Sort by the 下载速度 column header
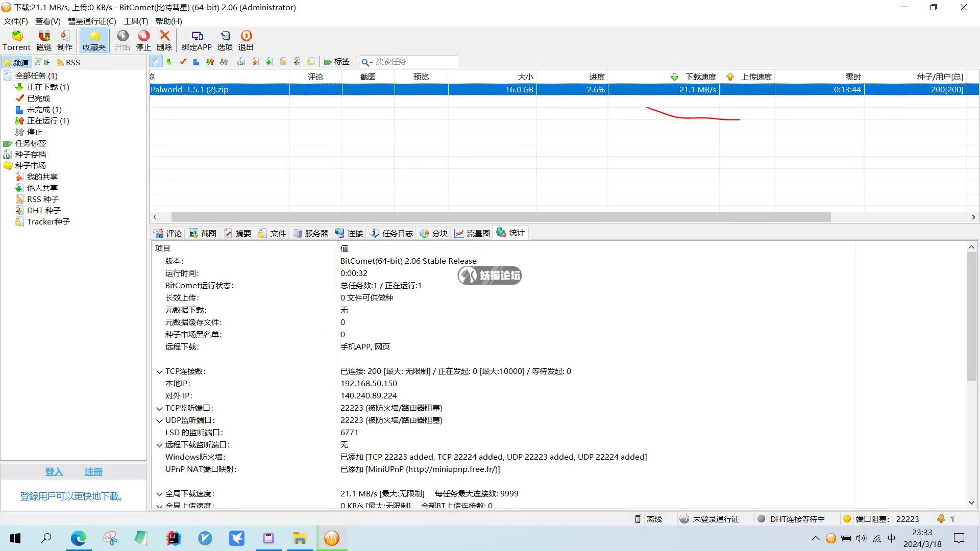Viewport: 980px width, 551px height. tap(664, 77)
